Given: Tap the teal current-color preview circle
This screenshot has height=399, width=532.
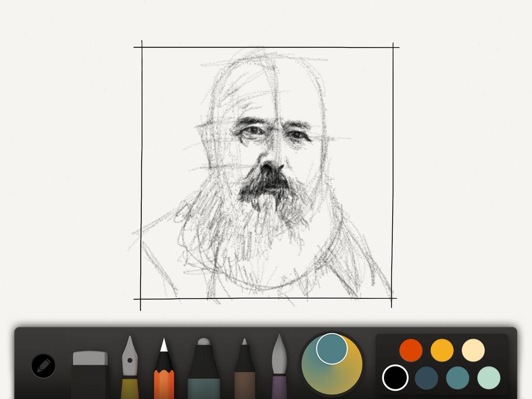Looking at the screenshot, I should click(x=333, y=349).
